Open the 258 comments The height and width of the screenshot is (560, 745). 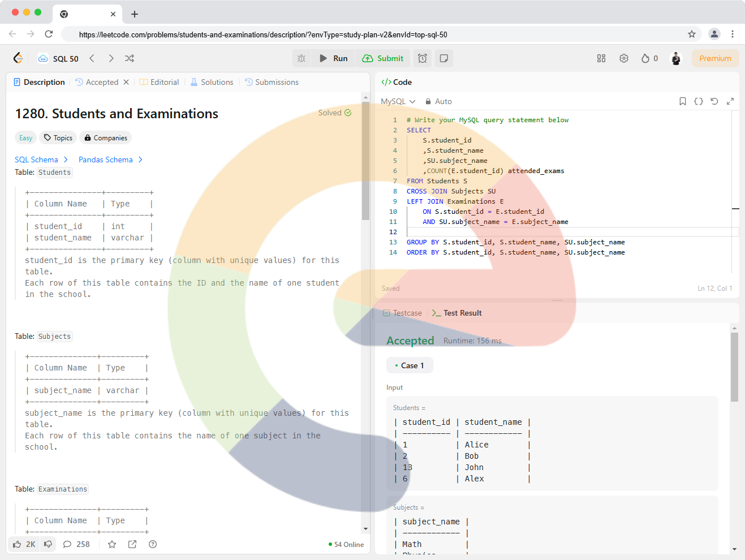pyautogui.click(x=76, y=544)
